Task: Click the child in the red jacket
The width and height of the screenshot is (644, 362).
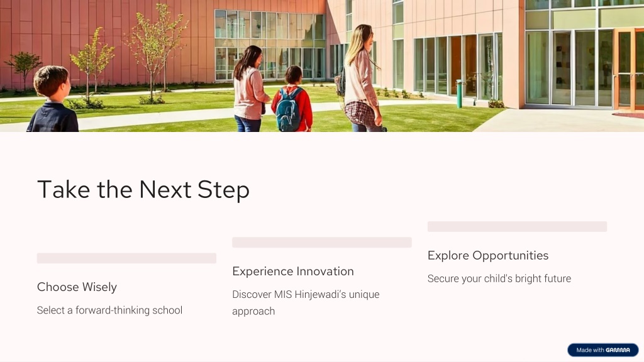Action: coord(292,99)
